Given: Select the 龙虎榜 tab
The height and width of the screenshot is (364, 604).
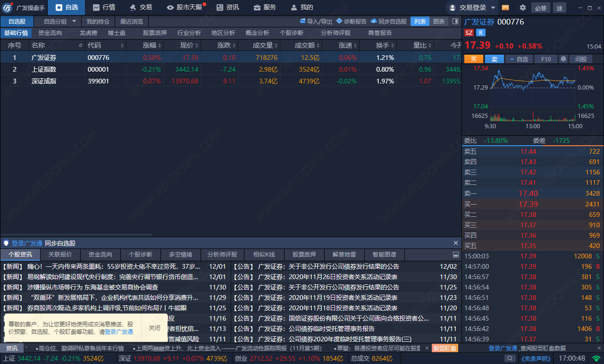Looking at the screenshot, I should [x=88, y=33].
